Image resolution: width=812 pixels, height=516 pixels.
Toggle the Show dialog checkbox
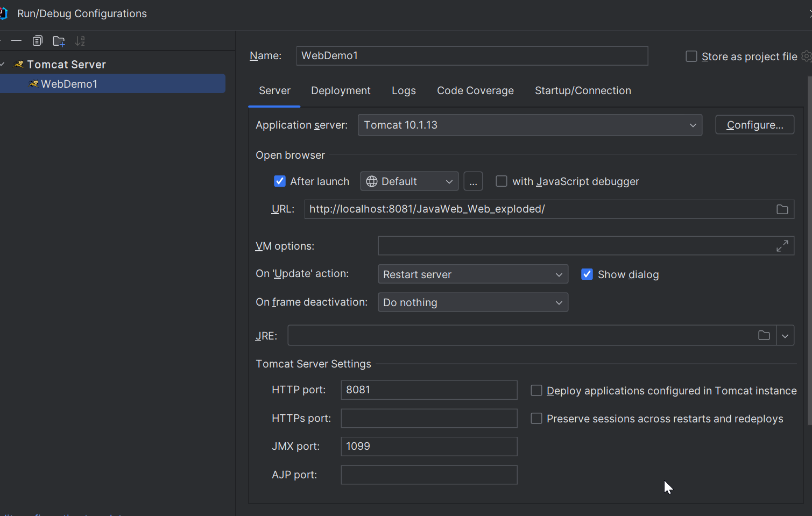(587, 274)
